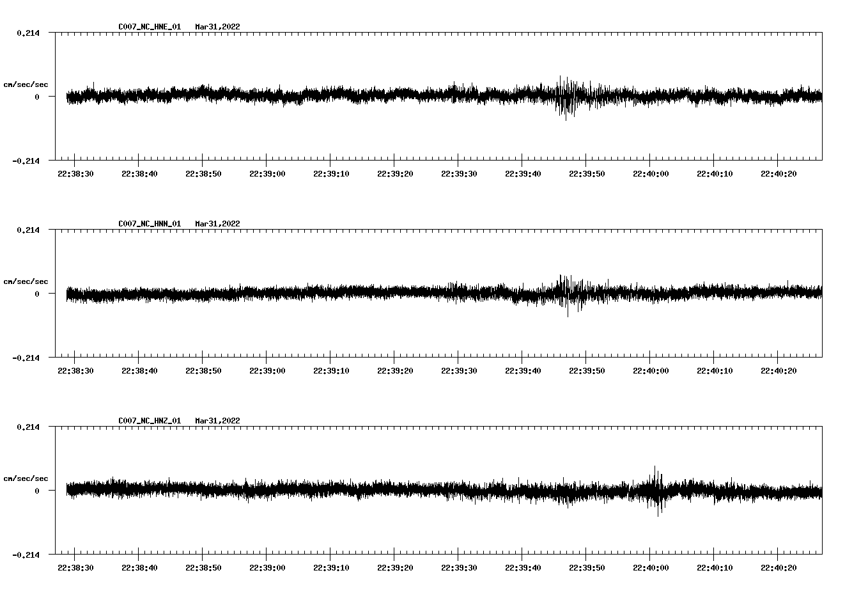Click the 22:40:00 time label under HNZ plot
The height and width of the screenshot is (591, 868).
(x=651, y=568)
